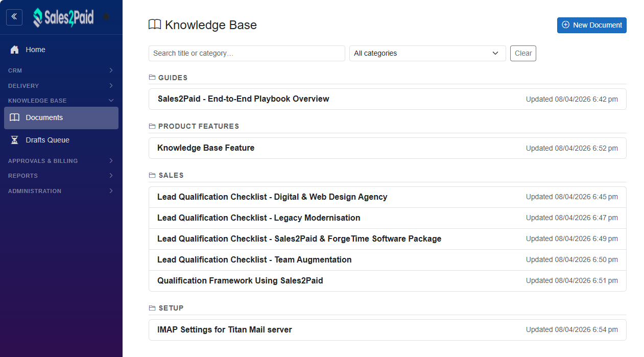Click 'Updated 08/04/2026 6:42 pm' timestamp
This screenshot has width=644, height=357.
[x=572, y=99]
